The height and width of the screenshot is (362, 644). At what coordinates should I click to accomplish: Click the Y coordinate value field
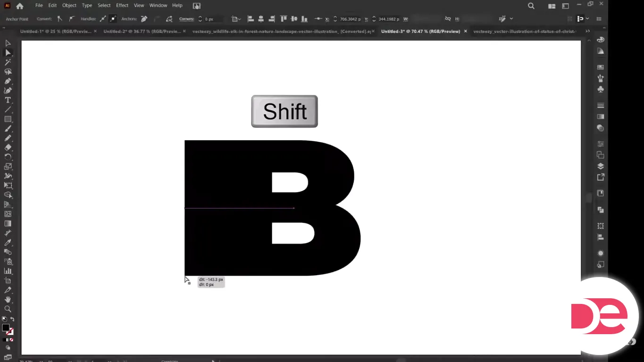tap(389, 19)
